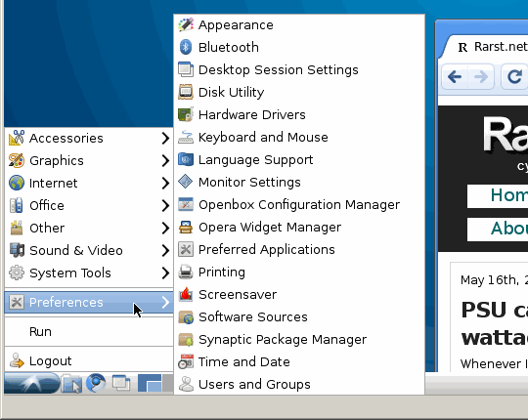Choose Logout in the start menu

[89, 360]
